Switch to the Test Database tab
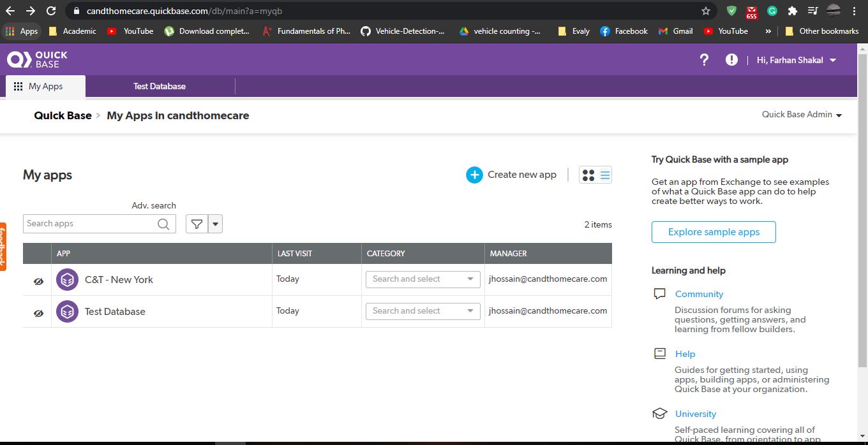Screen dimensions: 868x445 160,86
